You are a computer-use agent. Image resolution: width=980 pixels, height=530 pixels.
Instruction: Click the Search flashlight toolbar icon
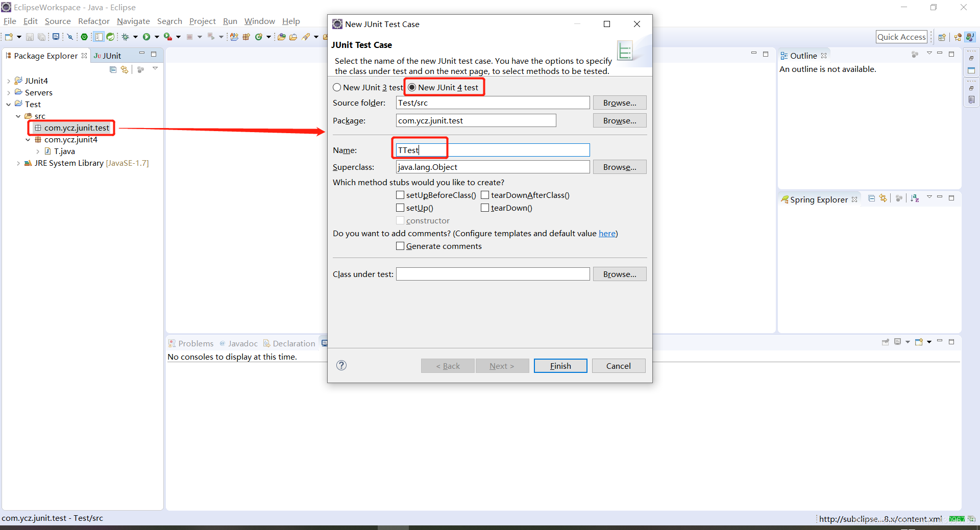pos(306,37)
